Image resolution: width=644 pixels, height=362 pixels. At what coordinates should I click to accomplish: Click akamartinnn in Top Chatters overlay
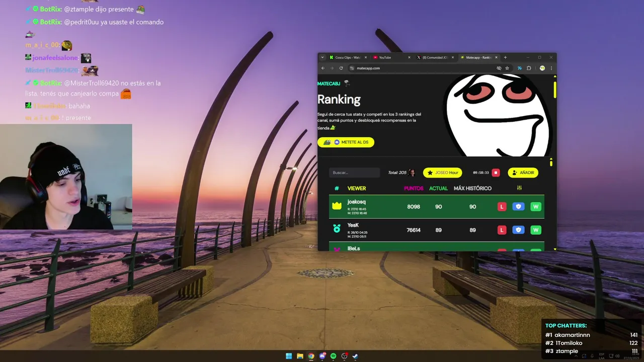572,335
